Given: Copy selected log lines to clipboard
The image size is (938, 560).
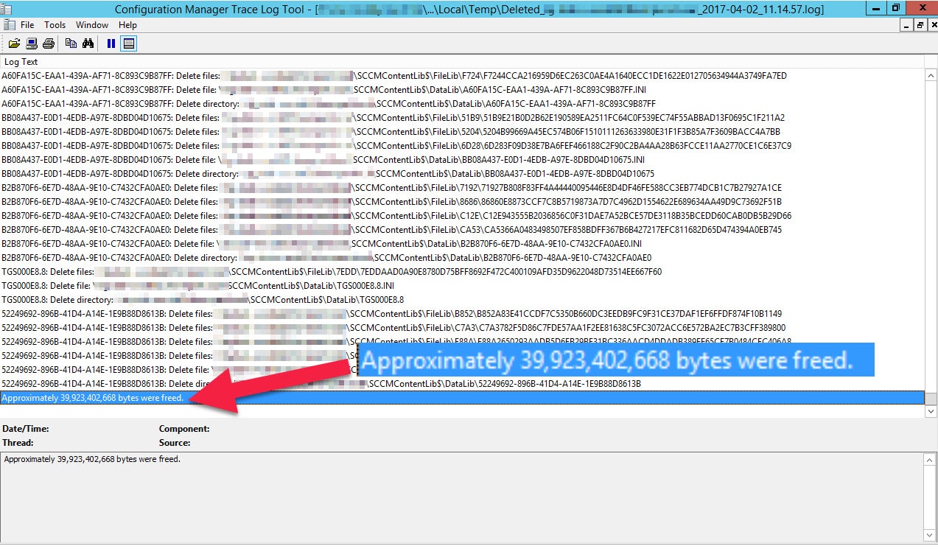Looking at the screenshot, I should coord(71,43).
